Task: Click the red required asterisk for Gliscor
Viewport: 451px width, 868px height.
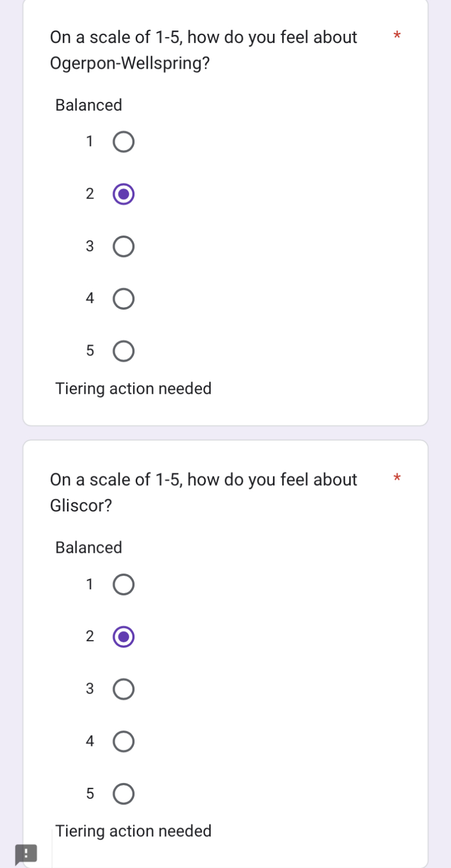Action: [397, 478]
